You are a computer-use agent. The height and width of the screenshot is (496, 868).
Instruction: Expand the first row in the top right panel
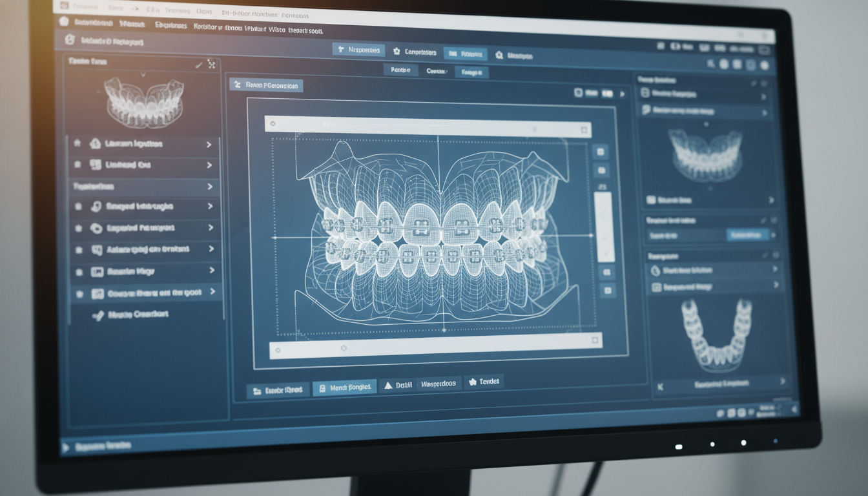tap(764, 96)
